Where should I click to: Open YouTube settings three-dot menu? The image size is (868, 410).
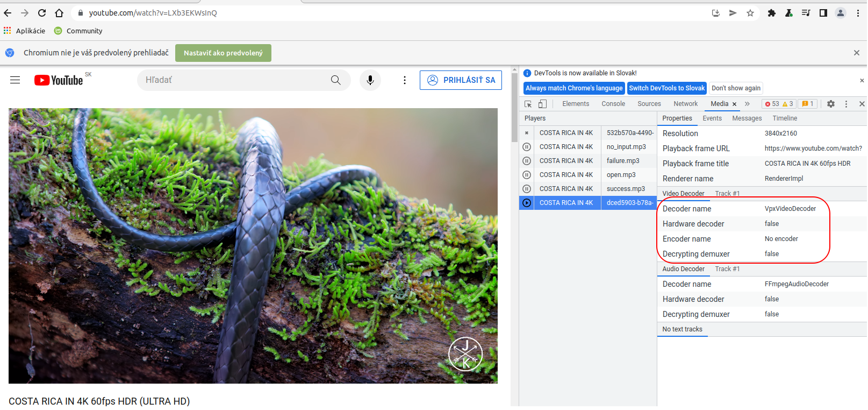click(405, 80)
